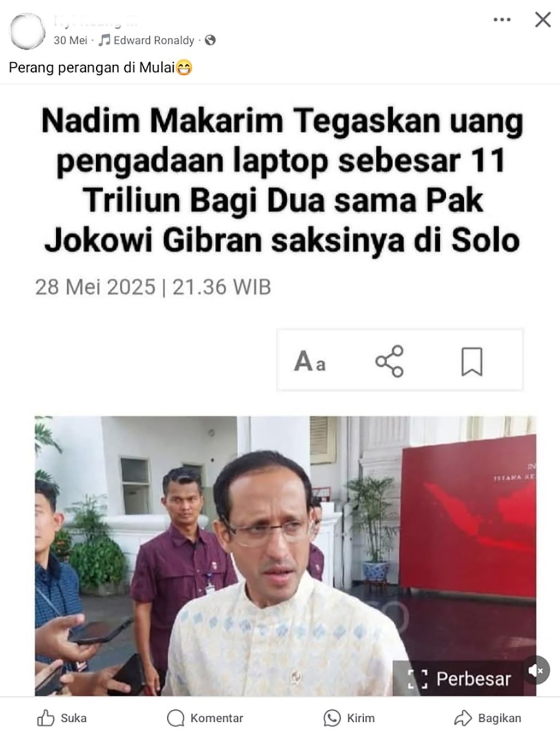This screenshot has height=742, width=560.
Task: Open the Edward Ronaldy music link
Action: 154,40
